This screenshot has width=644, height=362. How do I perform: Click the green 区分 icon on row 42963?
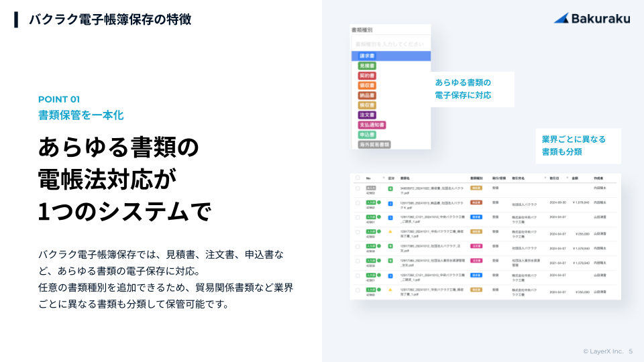(x=390, y=189)
